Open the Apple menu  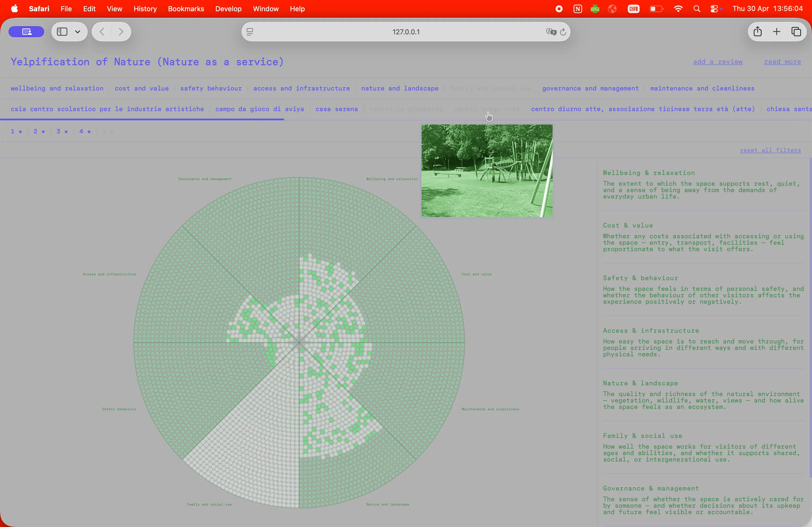click(14, 9)
